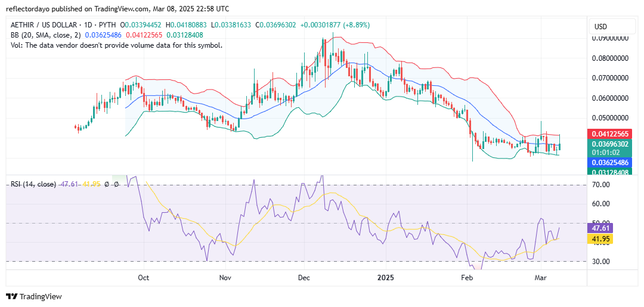Click the TradingView logo icon
The width and height of the screenshot is (644, 307).
coord(11,296)
